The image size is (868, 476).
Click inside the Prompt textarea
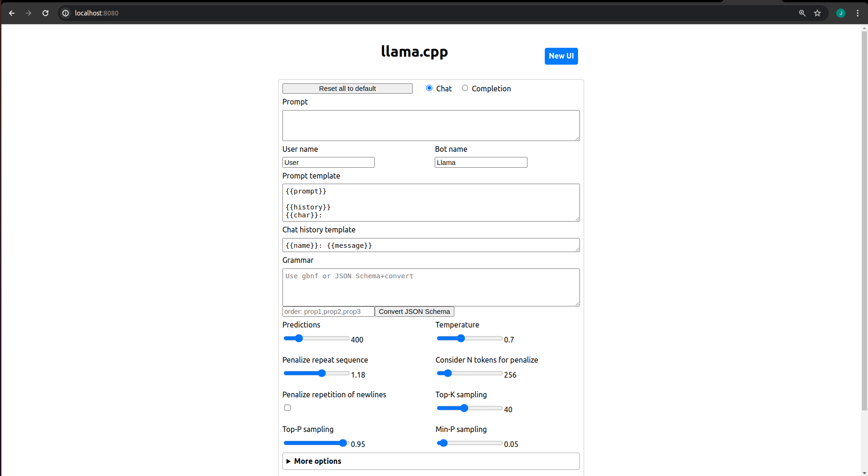430,125
